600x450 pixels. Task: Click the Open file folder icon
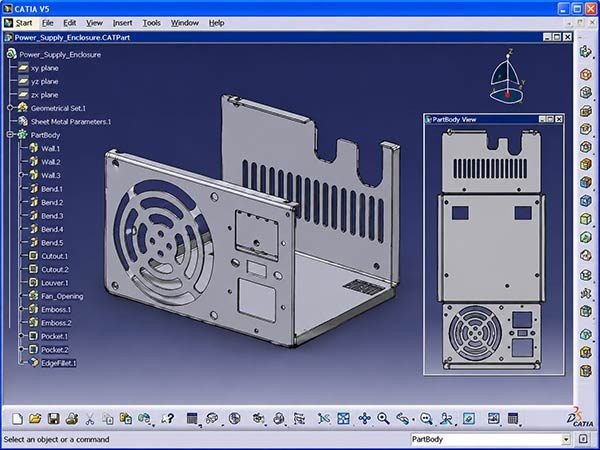pyautogui.click(x=35, y=419)
